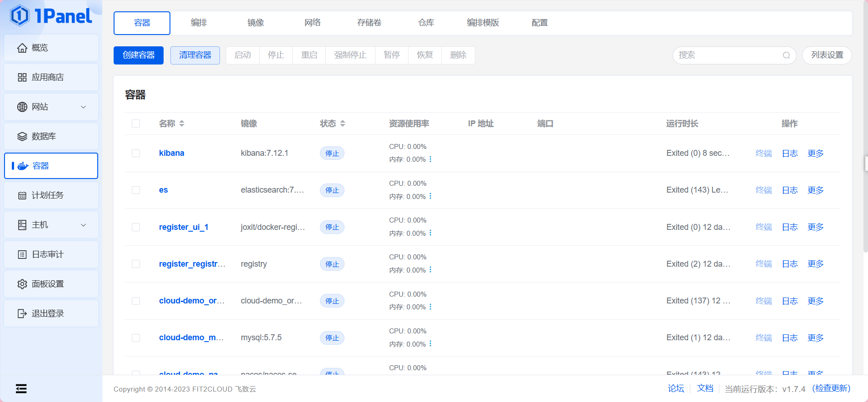Image resolution: width=868 pixels, height=402 pixels.
Task: Open the 存储卷 tab
Action: pyautogui.click(x=369, y=23)
